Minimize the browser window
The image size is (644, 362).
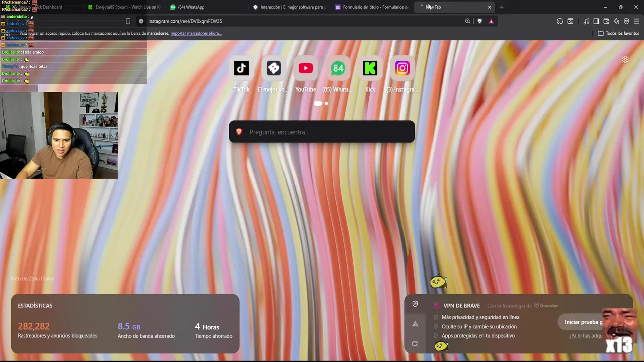pos(605,7)
